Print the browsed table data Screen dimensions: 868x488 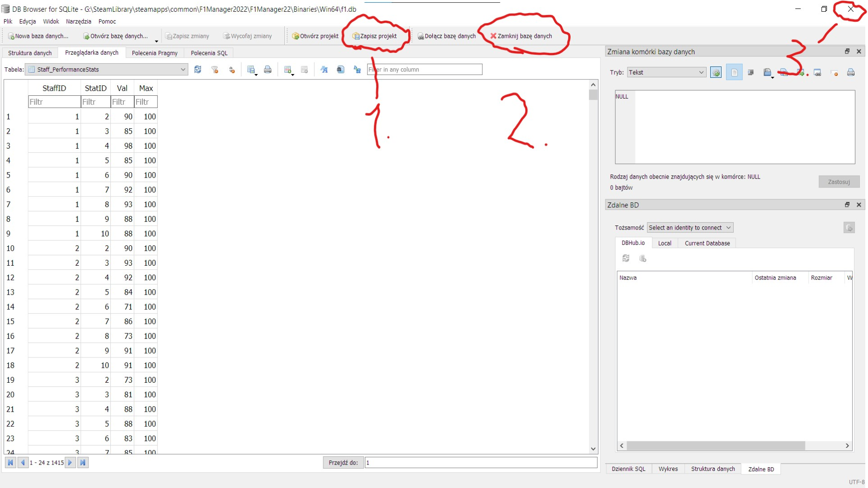tap(268, 70)
